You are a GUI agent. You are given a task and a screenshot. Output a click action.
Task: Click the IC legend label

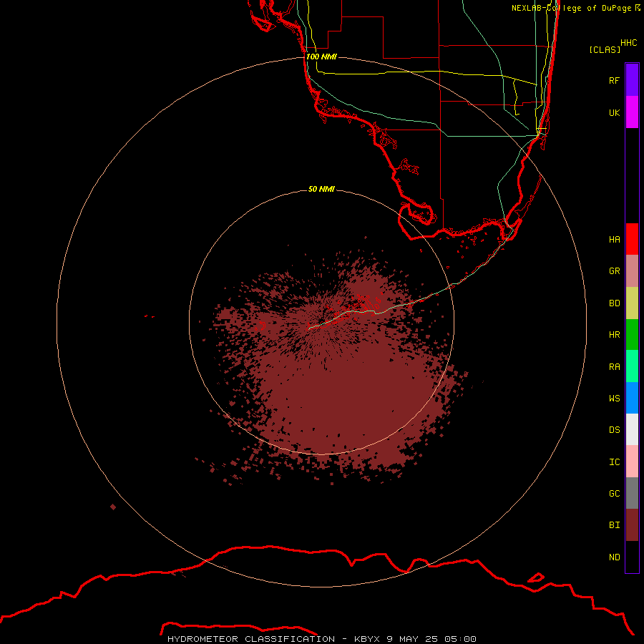[615, 462]
